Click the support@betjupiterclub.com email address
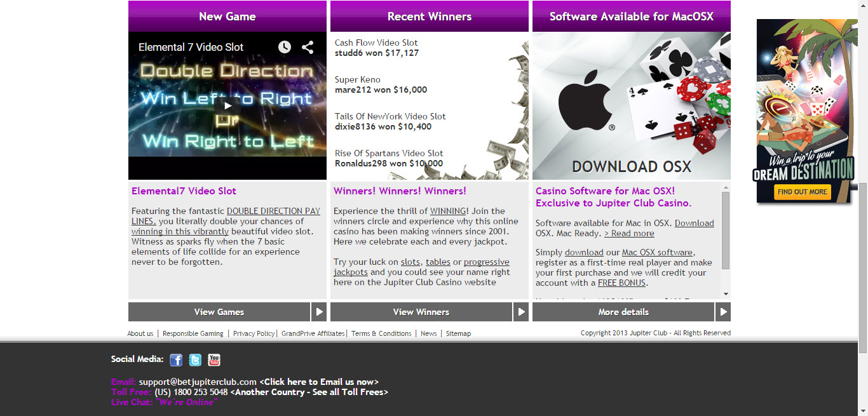This screenshot has width=868, height=416. pos(198,382)
